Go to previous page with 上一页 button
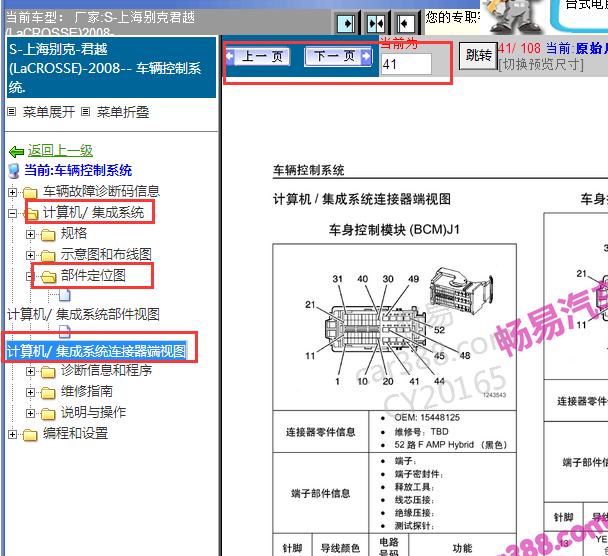Screen dimensions: 608x556 [x=258, y=57]
